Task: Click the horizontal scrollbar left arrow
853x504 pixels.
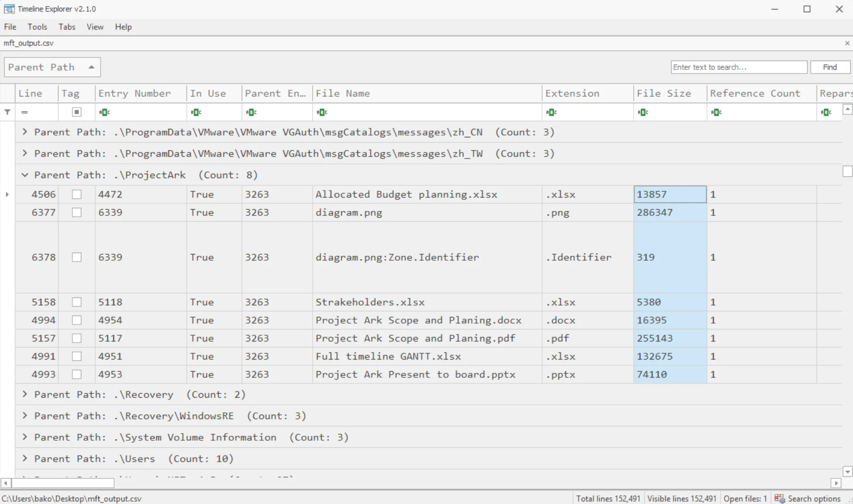Action: [x=6, y=483]
